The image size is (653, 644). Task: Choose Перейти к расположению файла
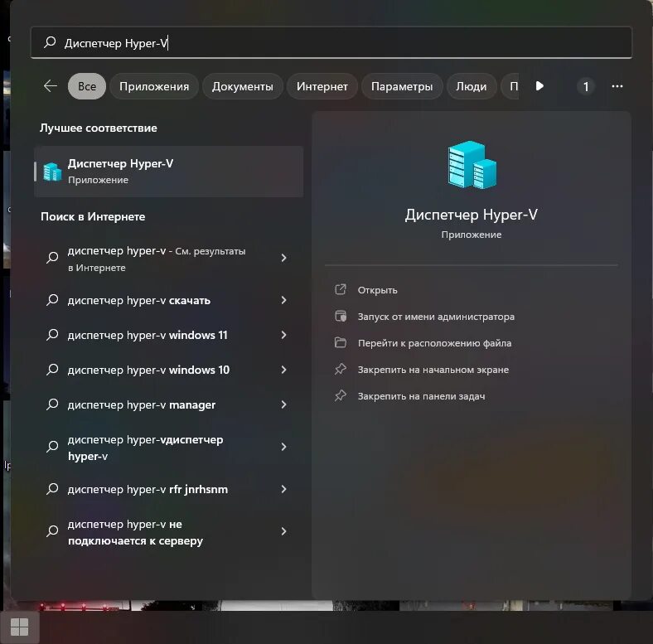click(435, 343)
